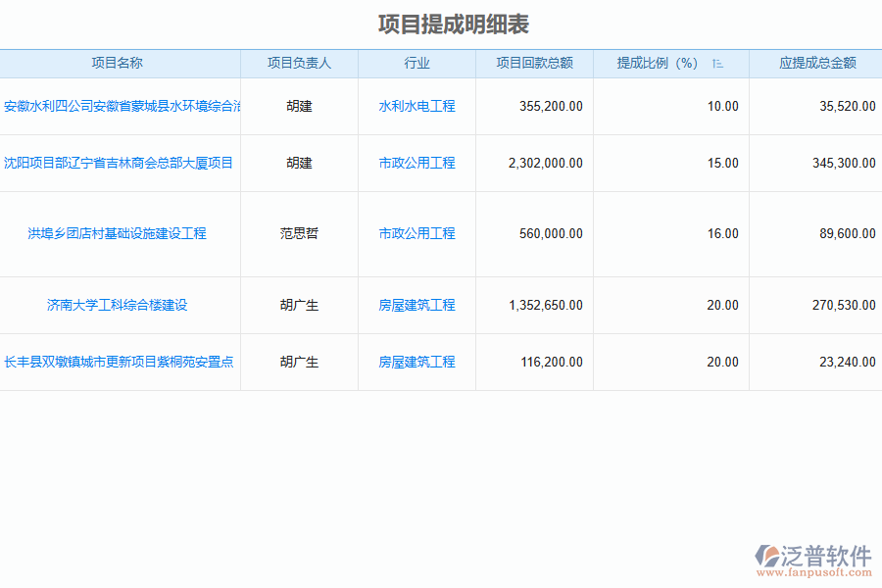Image resolution: width=882 pixels, height=588 pixels.
Task: Select the 项目回款总额 column header
Action: [534, 63]
